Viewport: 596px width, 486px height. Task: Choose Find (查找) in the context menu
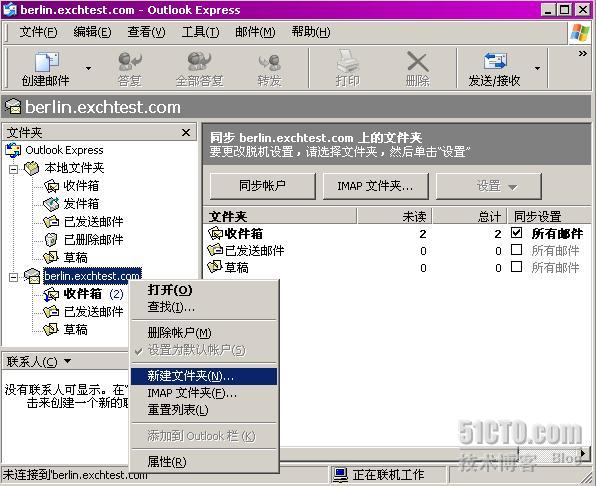204,307
